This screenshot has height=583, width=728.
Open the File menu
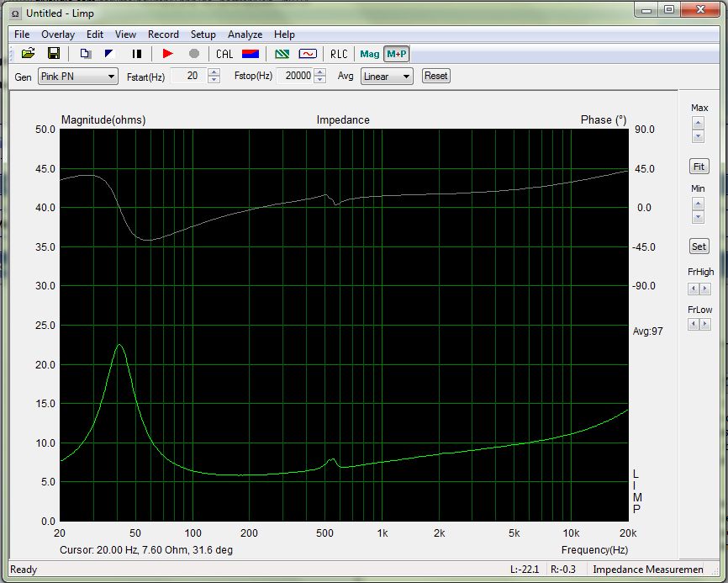point(22,34)
